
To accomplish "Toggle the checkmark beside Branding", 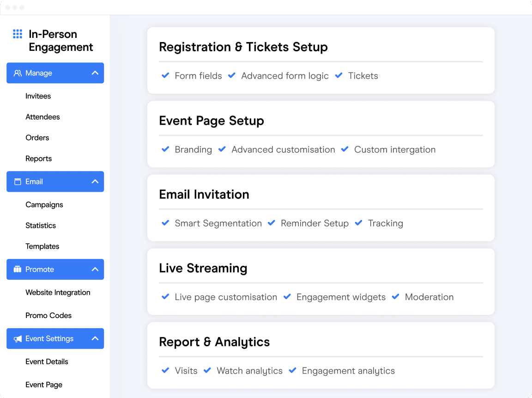I will point(165,149).
